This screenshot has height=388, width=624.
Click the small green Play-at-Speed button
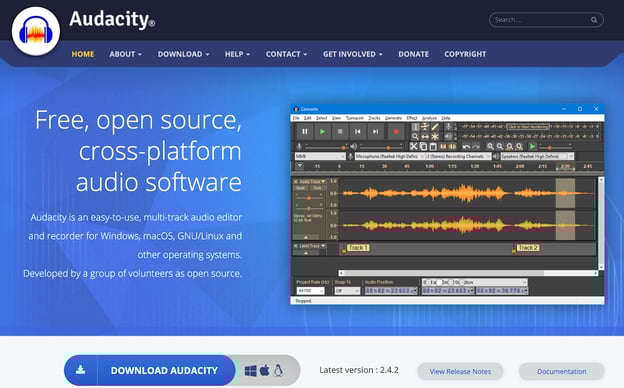[x=532, y=146]
